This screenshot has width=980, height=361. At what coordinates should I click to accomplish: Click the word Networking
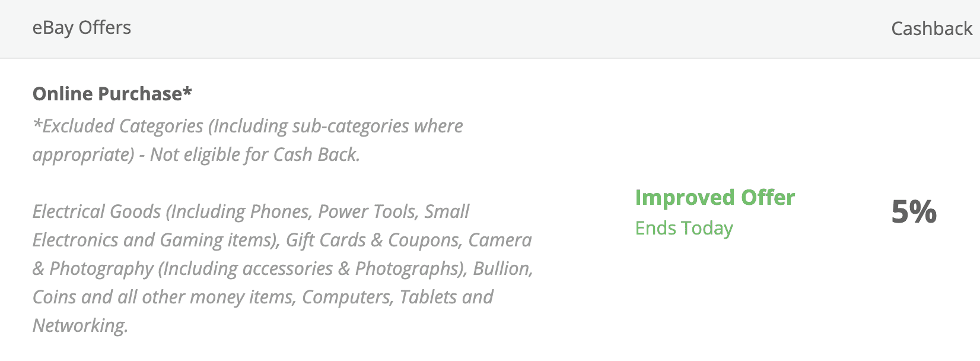80,325
